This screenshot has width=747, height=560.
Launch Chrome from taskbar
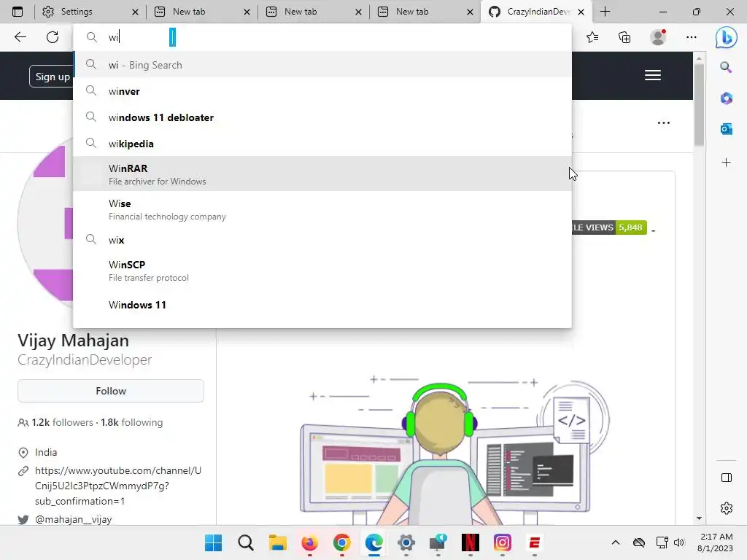click(x=341, y=542)
